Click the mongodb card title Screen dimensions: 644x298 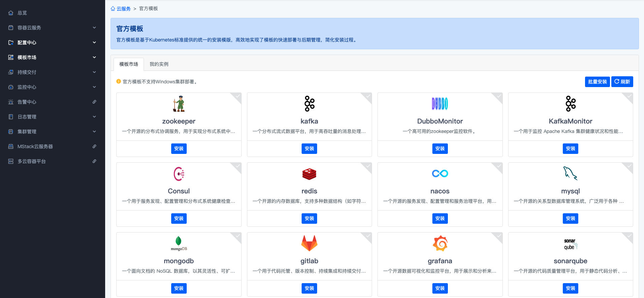179,261
